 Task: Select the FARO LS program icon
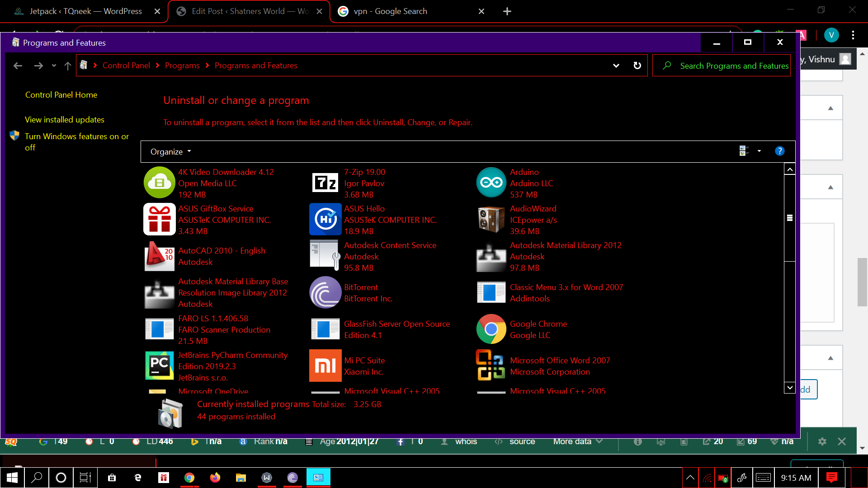(159, 329)
